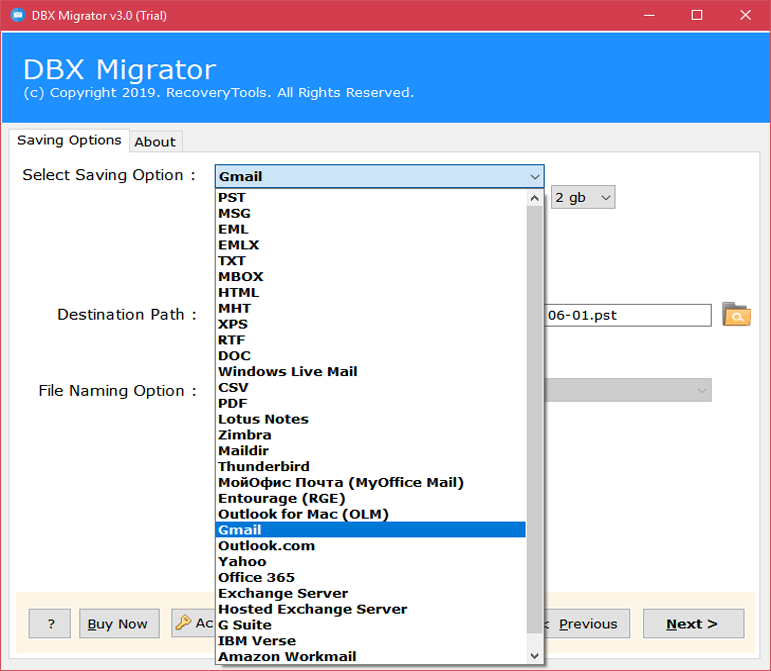Switch to the About tab

click(x=155, y=142)
